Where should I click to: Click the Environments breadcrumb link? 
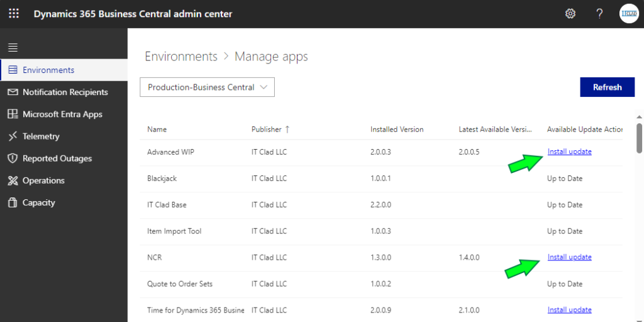(181, 56)
